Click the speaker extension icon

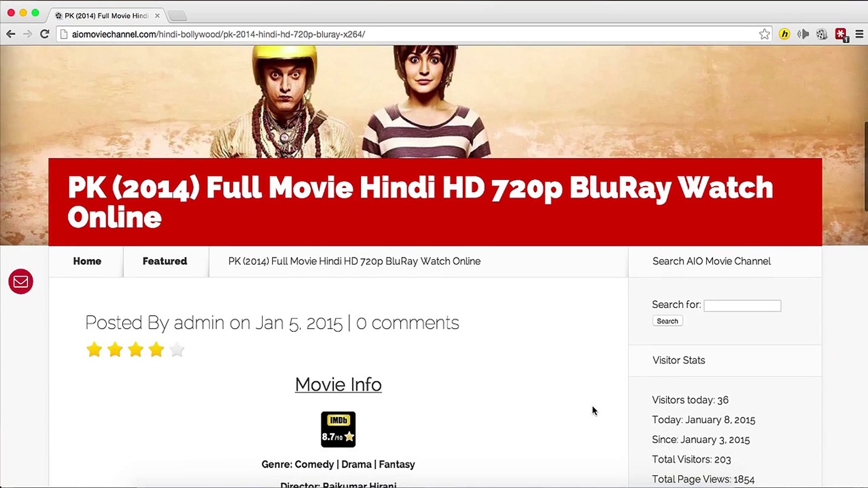click(x=803, y=34)
